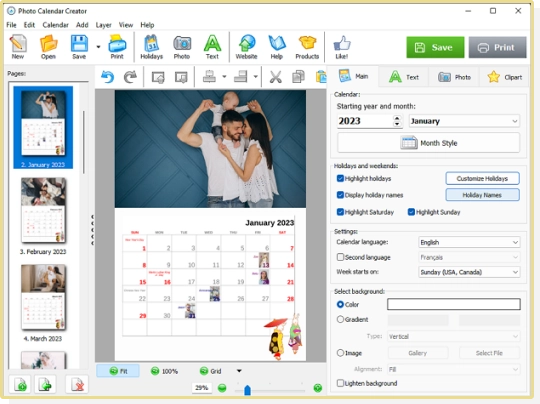Click the export page icon with green arrow
Viewport: 540px width, 404px height.
point(45,384)
